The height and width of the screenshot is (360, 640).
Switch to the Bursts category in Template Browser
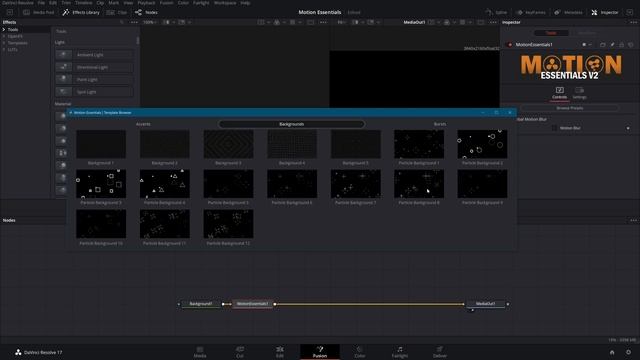click(x=440, y=124)
